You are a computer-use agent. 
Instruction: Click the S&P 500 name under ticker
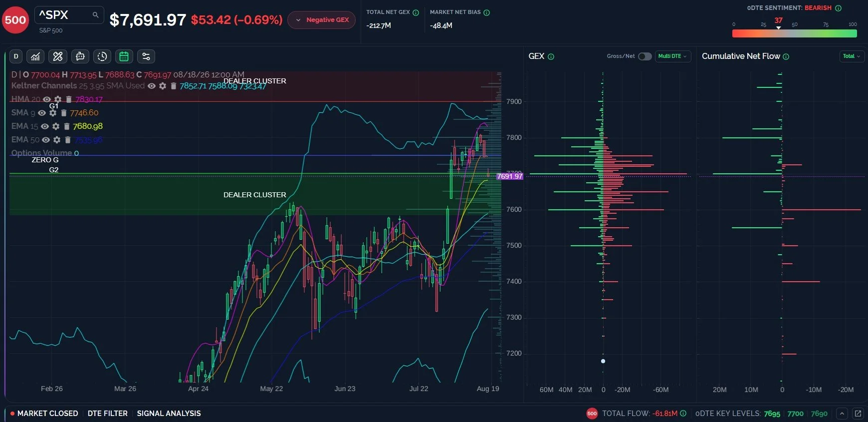51,30
